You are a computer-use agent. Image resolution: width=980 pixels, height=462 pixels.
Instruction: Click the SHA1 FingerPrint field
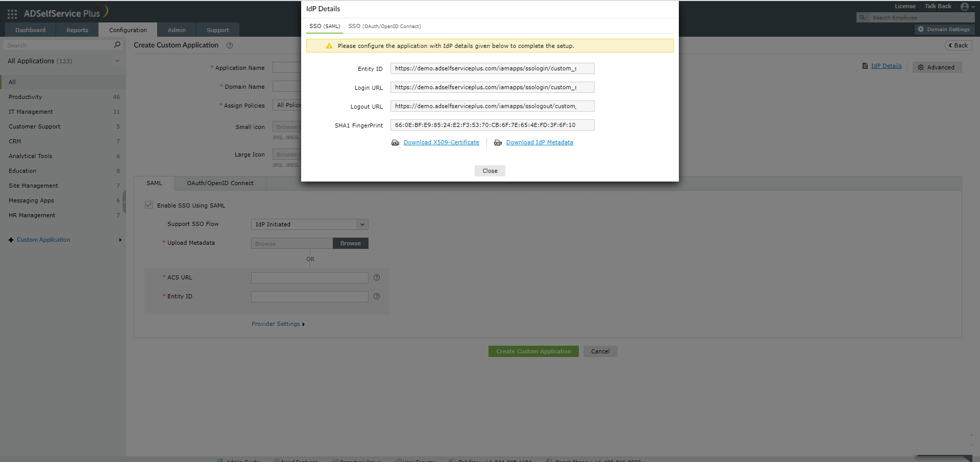pyautogui.click(x=493, y=125)
